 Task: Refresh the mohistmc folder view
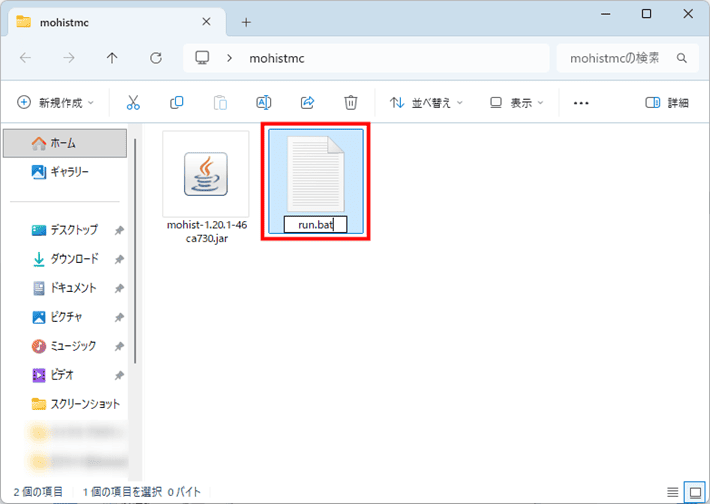point(156,58)
